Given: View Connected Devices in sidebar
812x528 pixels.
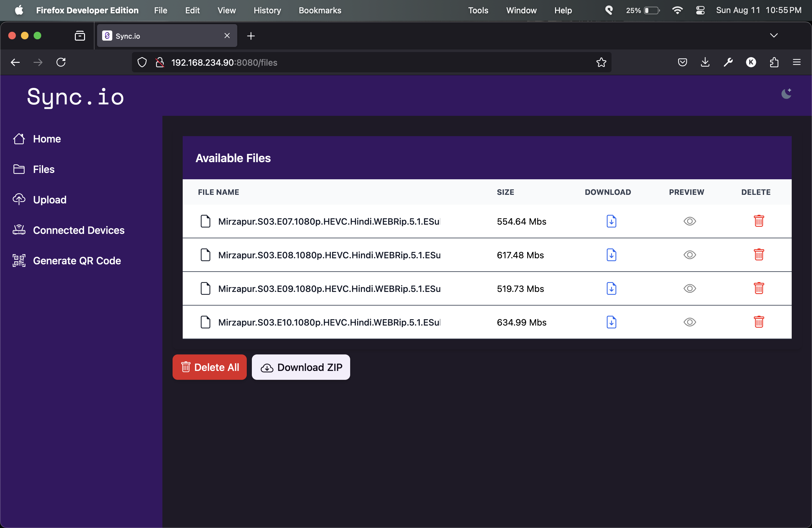Looking at the screenshot, I should 69,230.
